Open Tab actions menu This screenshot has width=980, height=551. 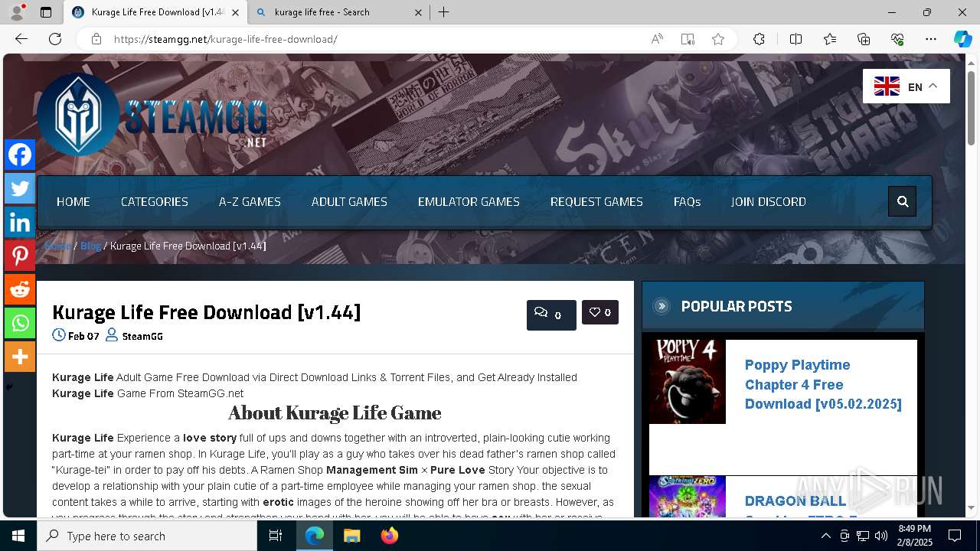(x=46, y=12)
